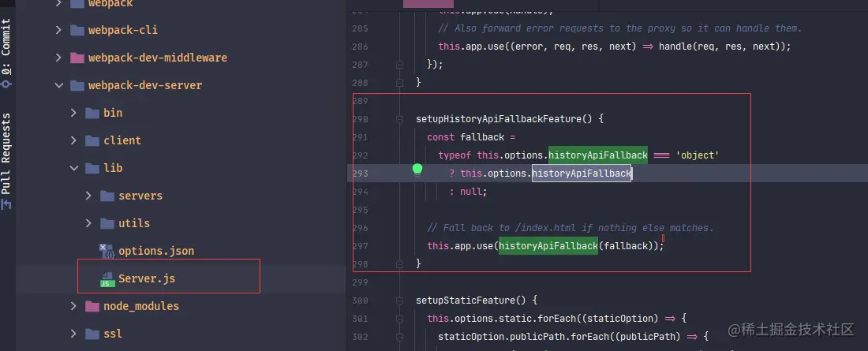This screenshot has height=351, width=868.
Task: Expand the servers folder
Action: pos(88,196)
